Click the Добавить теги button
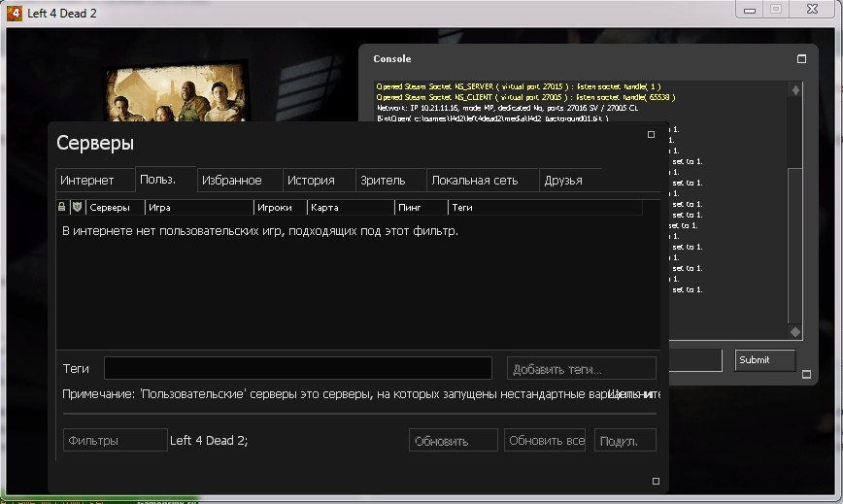The width and height of the screenshot is (843, 504). pos(581,368)
